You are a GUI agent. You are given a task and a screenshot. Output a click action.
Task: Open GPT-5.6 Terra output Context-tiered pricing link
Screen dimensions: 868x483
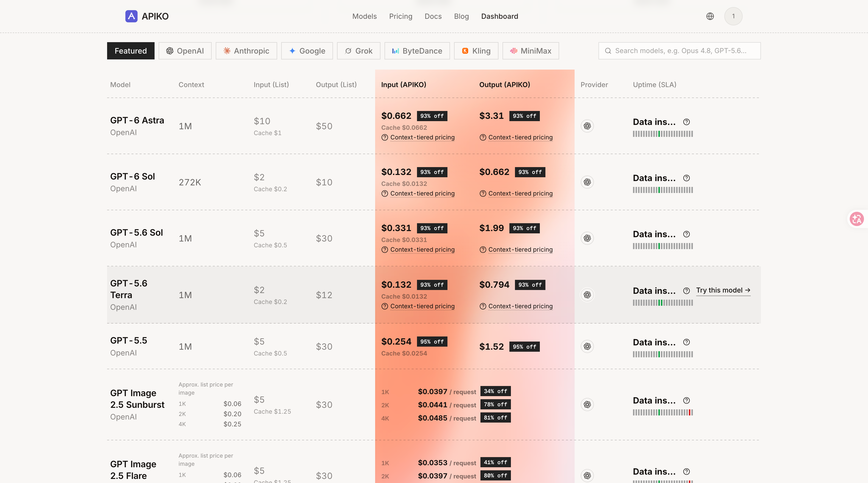pyautogui.click(x=520, y=307)
